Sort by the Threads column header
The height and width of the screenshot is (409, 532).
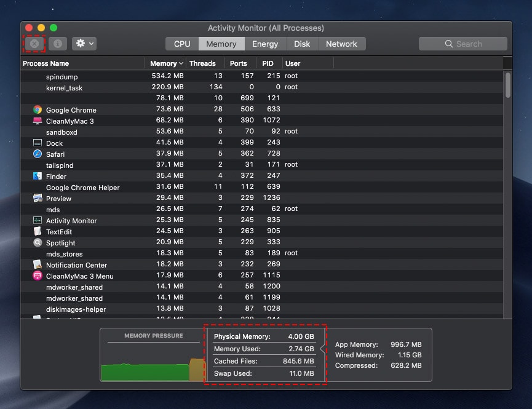[x=202, y=63]
